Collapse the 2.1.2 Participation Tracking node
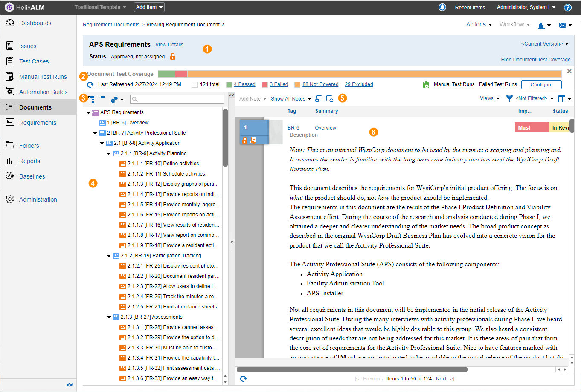The height and width of the screenshot is (392, 581). 109,256
